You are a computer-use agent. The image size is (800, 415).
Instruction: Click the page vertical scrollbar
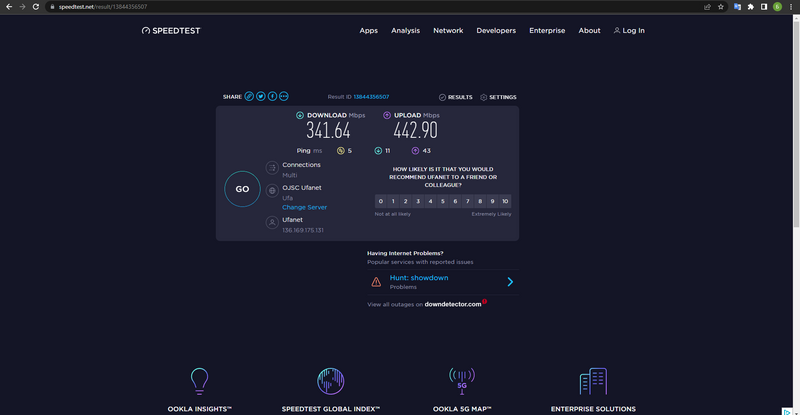point(796,123)
